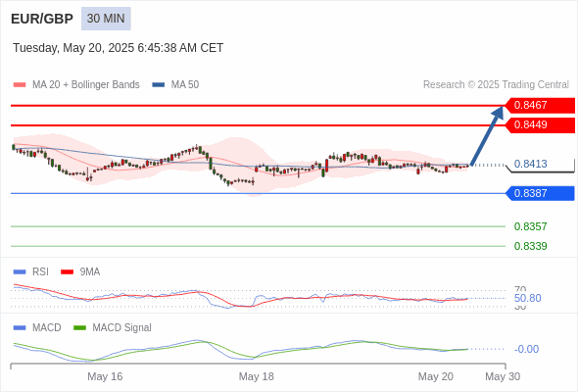Screen dimensions: 578x392
Task: Click the May 16 date tick
Action: (105, 376)
